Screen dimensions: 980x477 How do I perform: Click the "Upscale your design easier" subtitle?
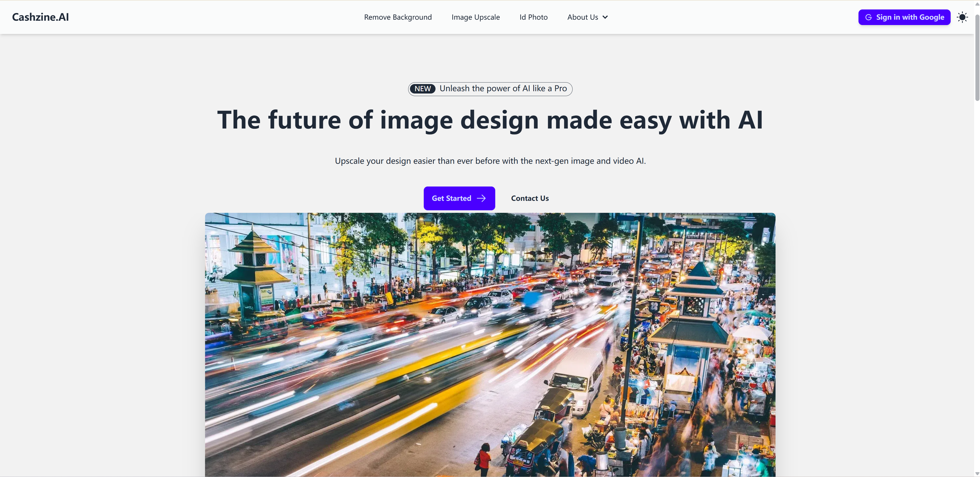(490, 161)
